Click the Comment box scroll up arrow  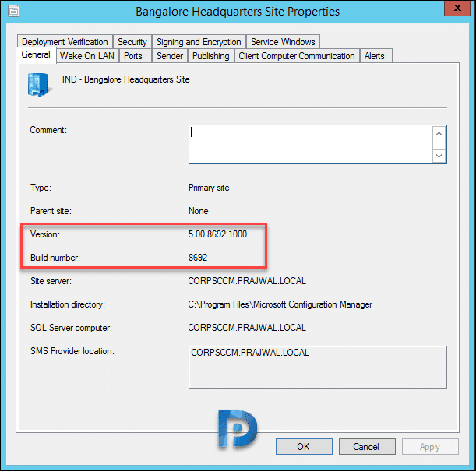click(439, 133)
